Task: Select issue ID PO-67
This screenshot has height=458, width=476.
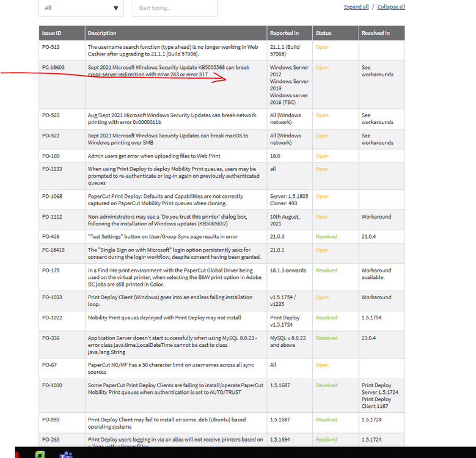Action: 49,365
